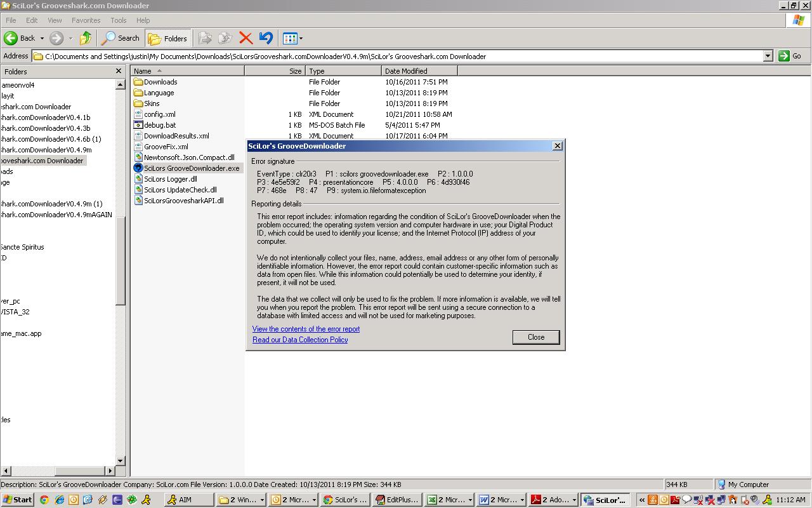Viewport: 812px width, 508px height.
Task: Click the Up folder icon
Action: tap(86, 38)
